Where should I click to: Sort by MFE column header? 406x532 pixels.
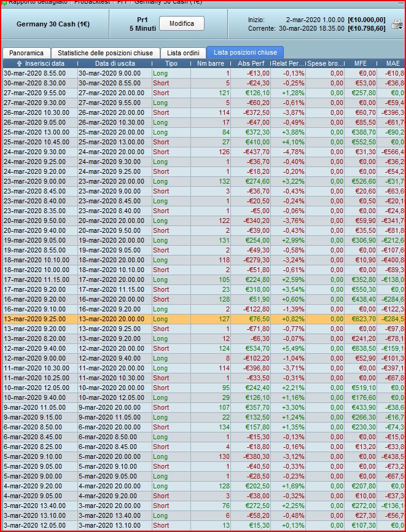coord(360,63)
